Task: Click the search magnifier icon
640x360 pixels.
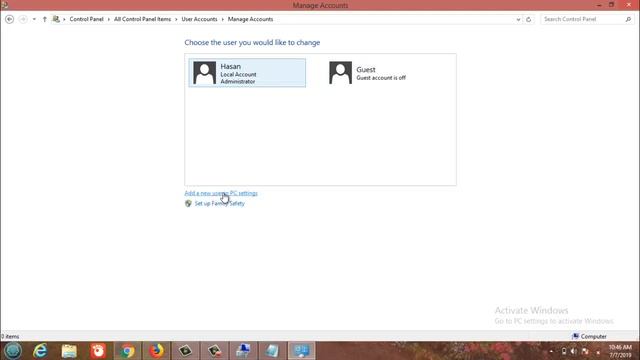Action: coord(629,19)
